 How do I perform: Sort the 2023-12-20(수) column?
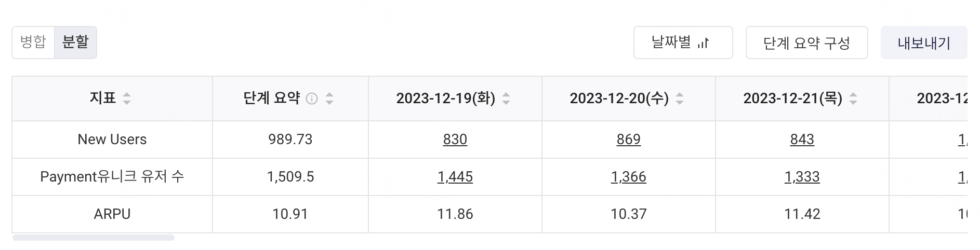[680, 99]
